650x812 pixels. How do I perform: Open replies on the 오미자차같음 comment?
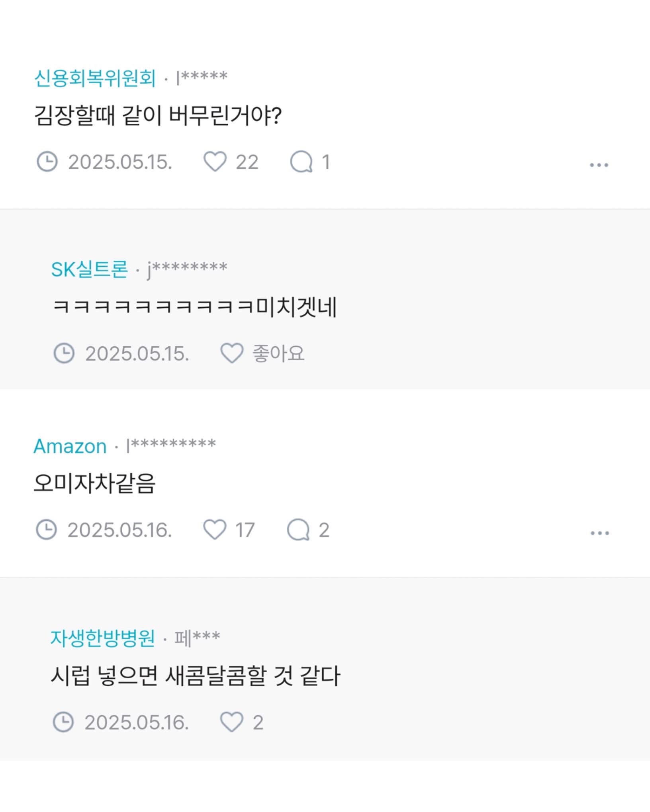point(298,530)
